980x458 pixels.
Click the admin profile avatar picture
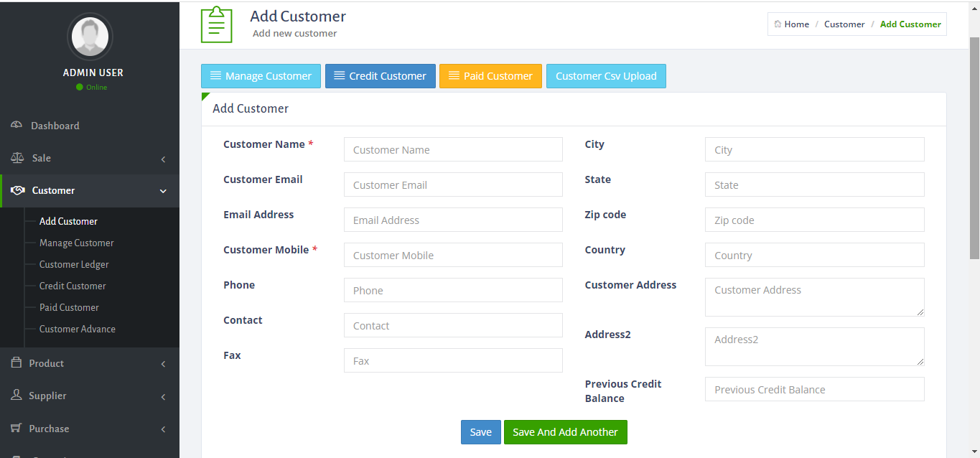pyautogui.click(x=90, y=36)
